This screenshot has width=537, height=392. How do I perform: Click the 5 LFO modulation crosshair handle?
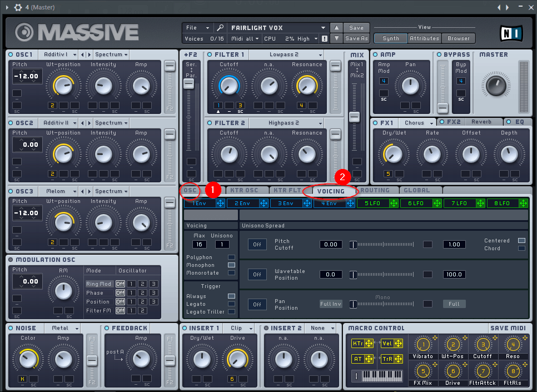[394, 204]
